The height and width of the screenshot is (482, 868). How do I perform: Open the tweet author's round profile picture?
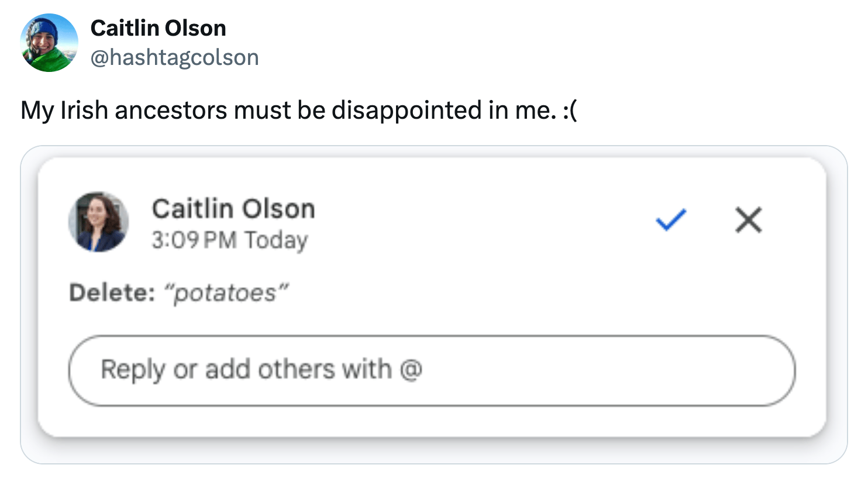(x=49, y=43)
